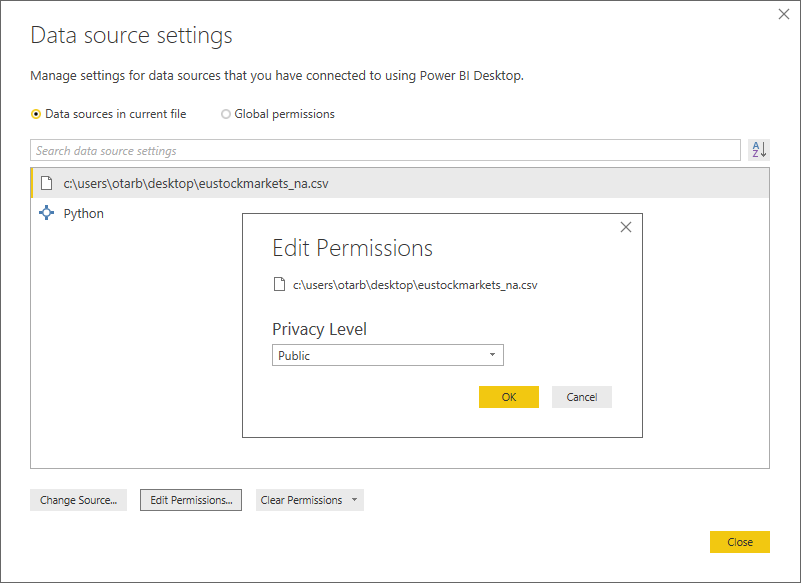The image size is (801, 583).
Task: Click the Privacy Level label
Action: (319, 329)
